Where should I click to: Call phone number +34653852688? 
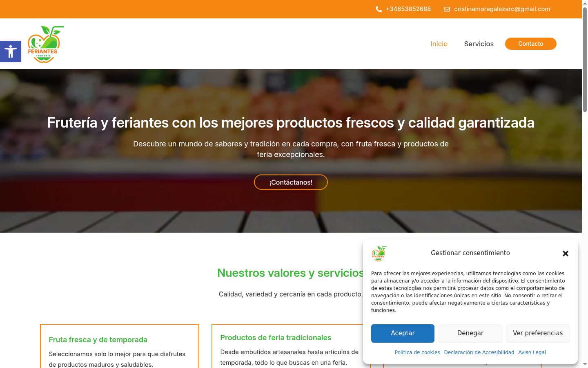click(408, 9)
